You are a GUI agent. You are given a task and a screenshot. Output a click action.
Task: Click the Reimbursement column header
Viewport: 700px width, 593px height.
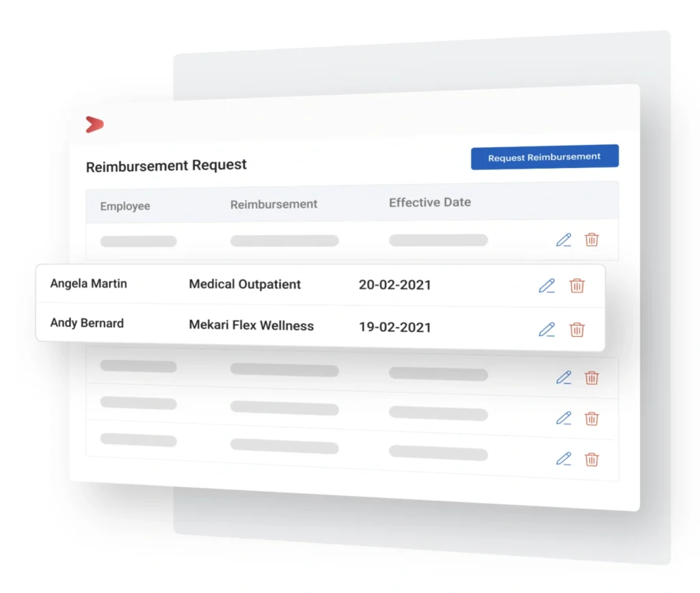(x=273, y=204)
